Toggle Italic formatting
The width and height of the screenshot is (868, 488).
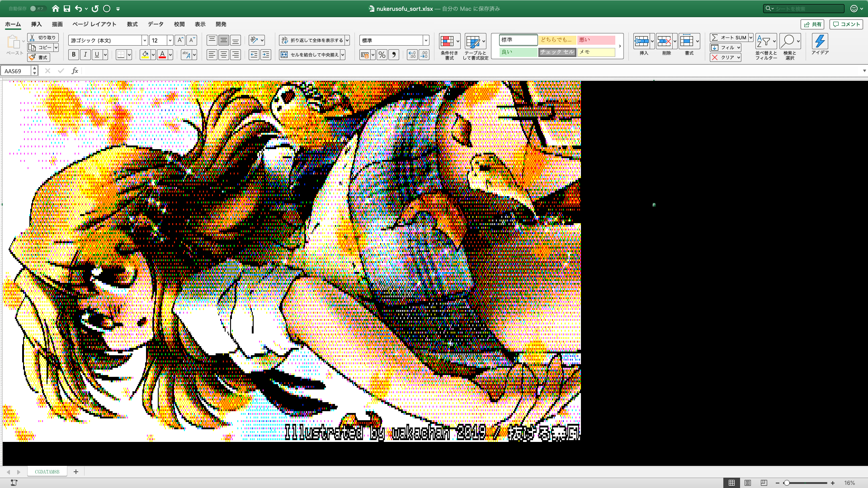85,55
